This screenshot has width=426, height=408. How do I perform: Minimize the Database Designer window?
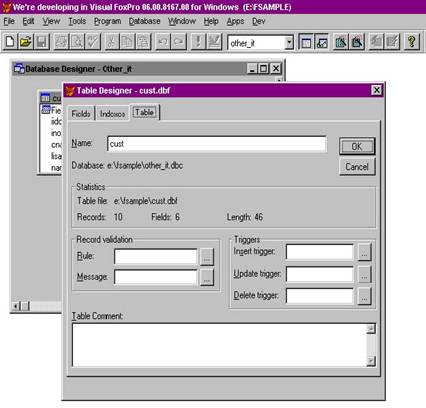coord(252,69)
